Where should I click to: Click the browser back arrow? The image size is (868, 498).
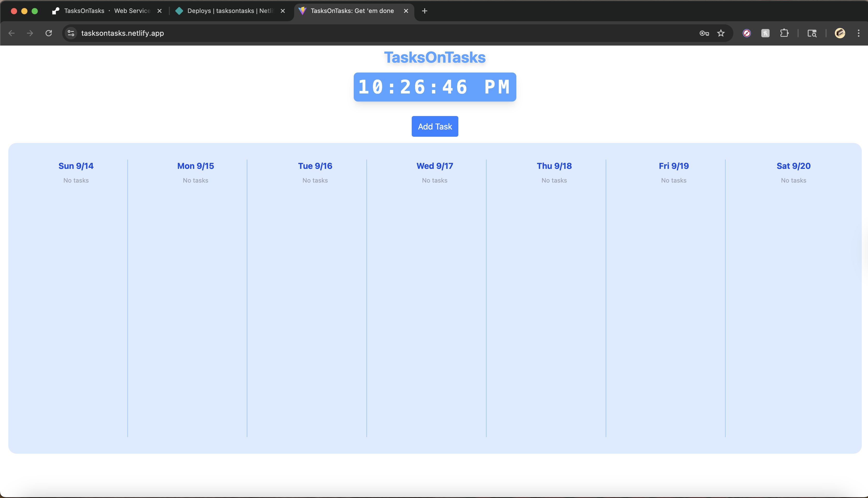[x=12, y=33]
